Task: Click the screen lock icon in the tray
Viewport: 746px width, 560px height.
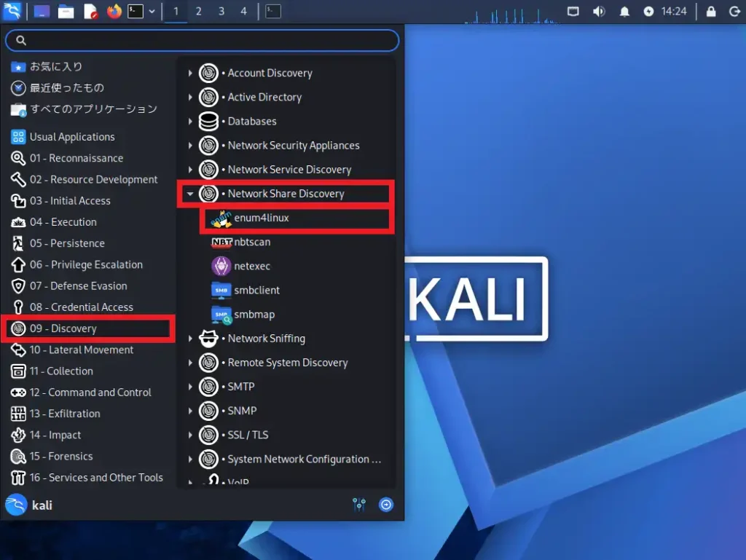Action: click(711, 12)
